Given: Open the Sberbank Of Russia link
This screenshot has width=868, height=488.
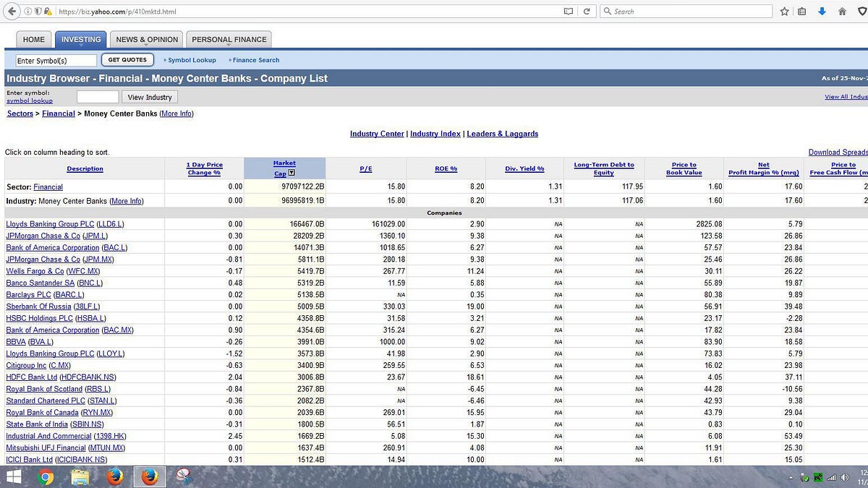Looking at the screenshot, I should click(x=38, y=307).
